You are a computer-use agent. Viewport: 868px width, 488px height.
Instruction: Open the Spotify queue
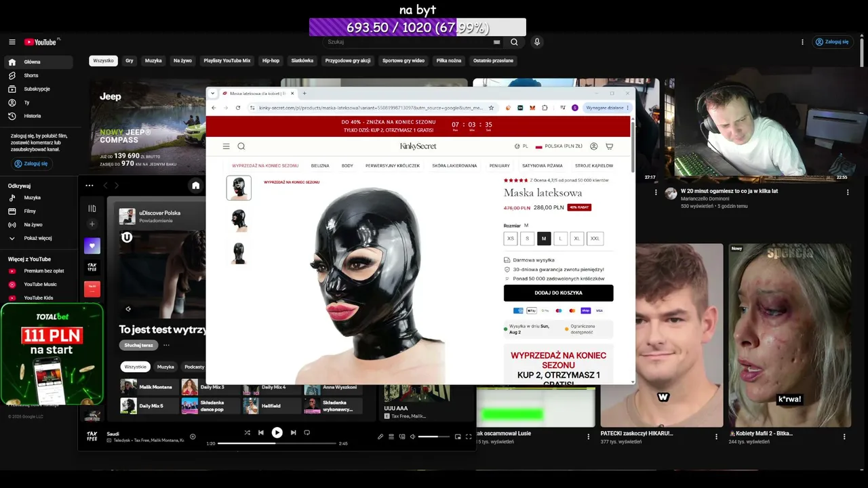click(391, 436)
